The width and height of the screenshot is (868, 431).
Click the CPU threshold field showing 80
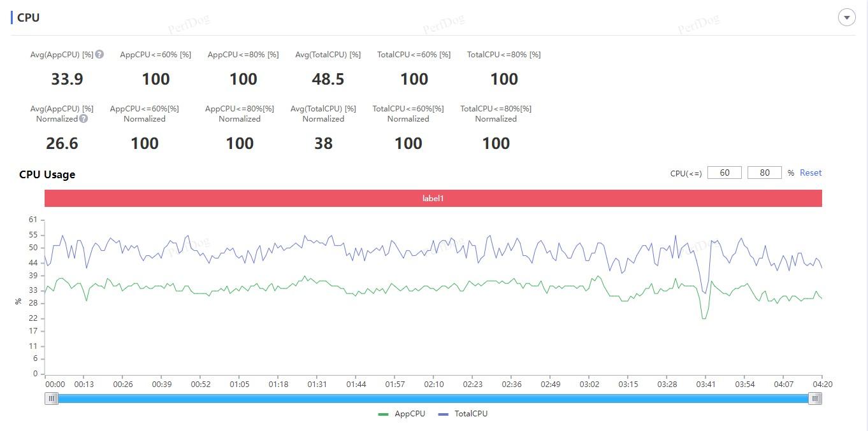click(x=765, y=173)
